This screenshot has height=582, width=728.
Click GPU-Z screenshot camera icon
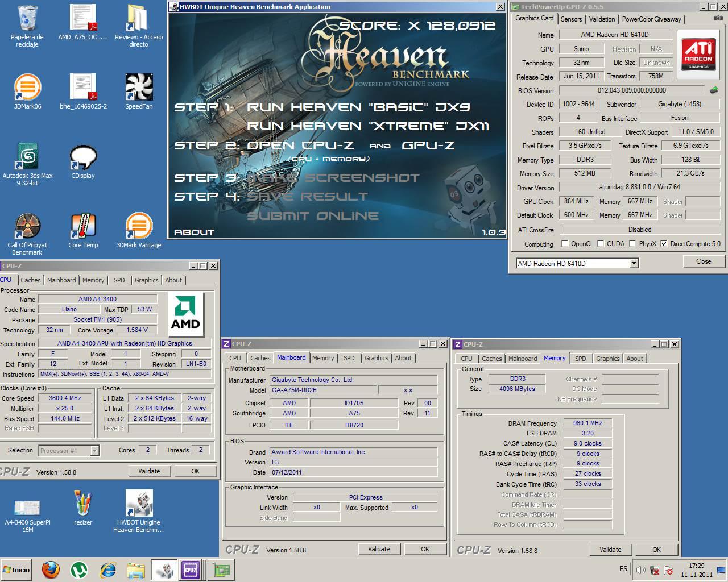pos(718,18)
